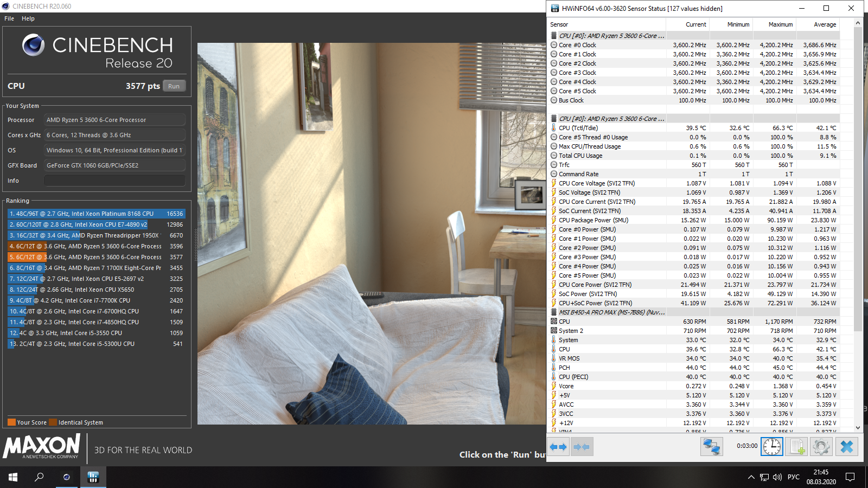Select the Intel Xeon E5-2697 v2 ranking row
Screen dimensions: 868x488
coord(96,279)
